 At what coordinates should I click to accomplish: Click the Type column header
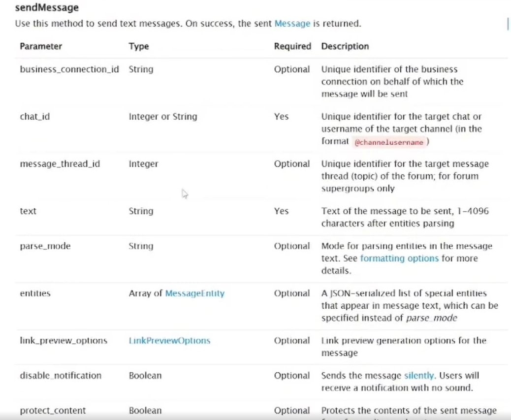point(139,46)
